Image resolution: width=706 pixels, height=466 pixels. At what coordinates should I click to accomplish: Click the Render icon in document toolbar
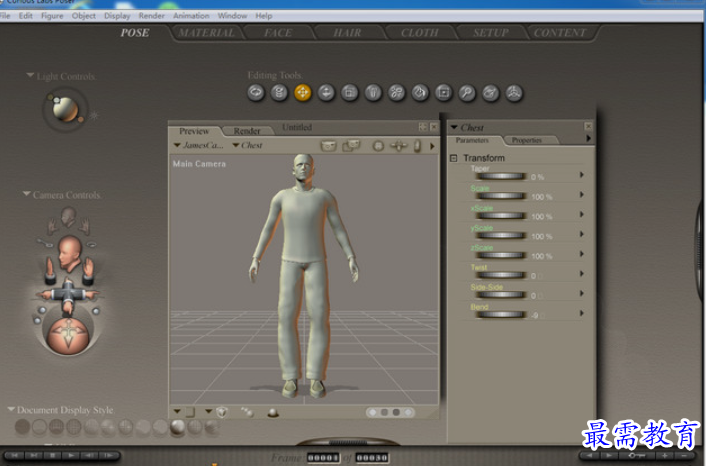(329, 146)
